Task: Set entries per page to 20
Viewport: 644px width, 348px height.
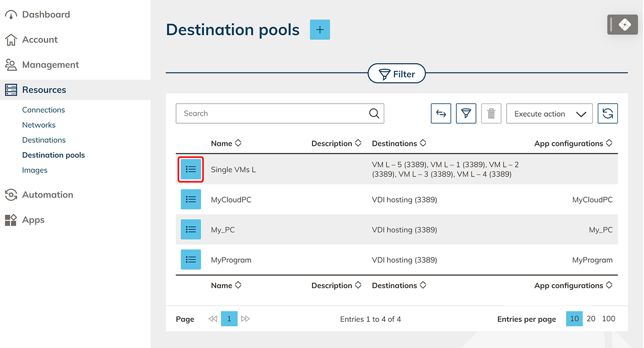Action: point(591,319)
